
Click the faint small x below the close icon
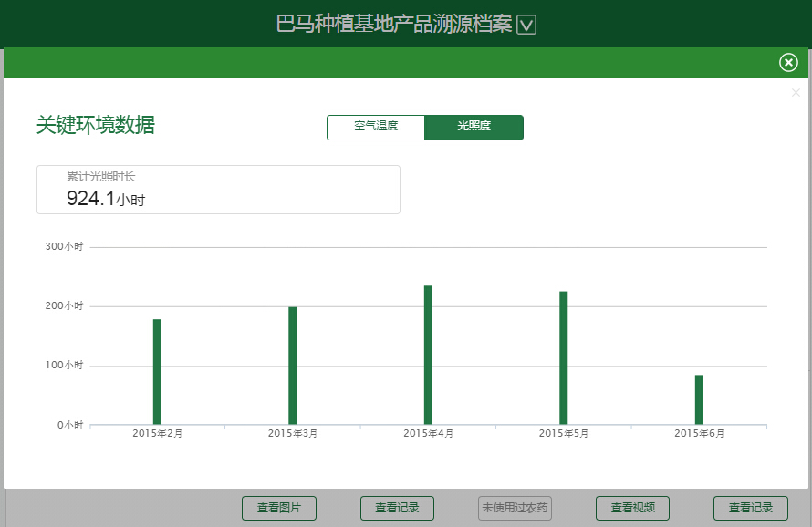coord(796,92)
